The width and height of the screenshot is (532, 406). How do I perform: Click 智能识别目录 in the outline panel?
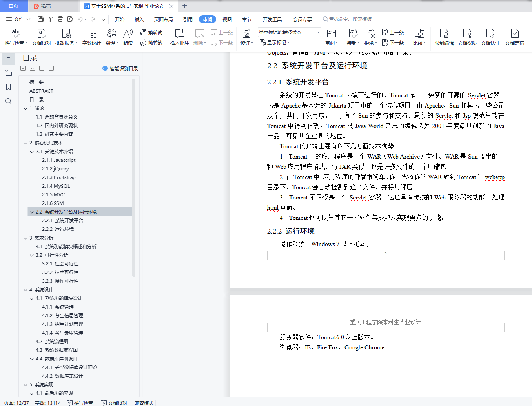pos(120,68)
